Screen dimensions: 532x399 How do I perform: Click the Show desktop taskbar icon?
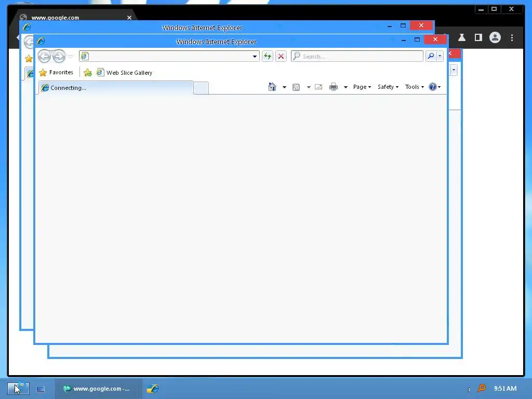41,389
